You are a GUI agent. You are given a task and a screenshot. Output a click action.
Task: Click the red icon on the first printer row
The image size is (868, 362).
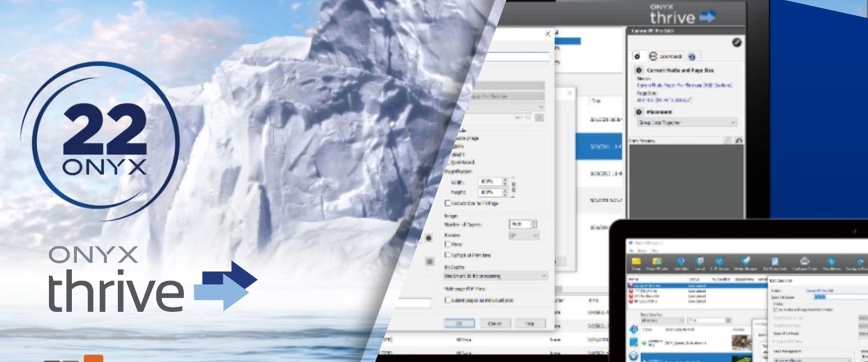(632, 286)
